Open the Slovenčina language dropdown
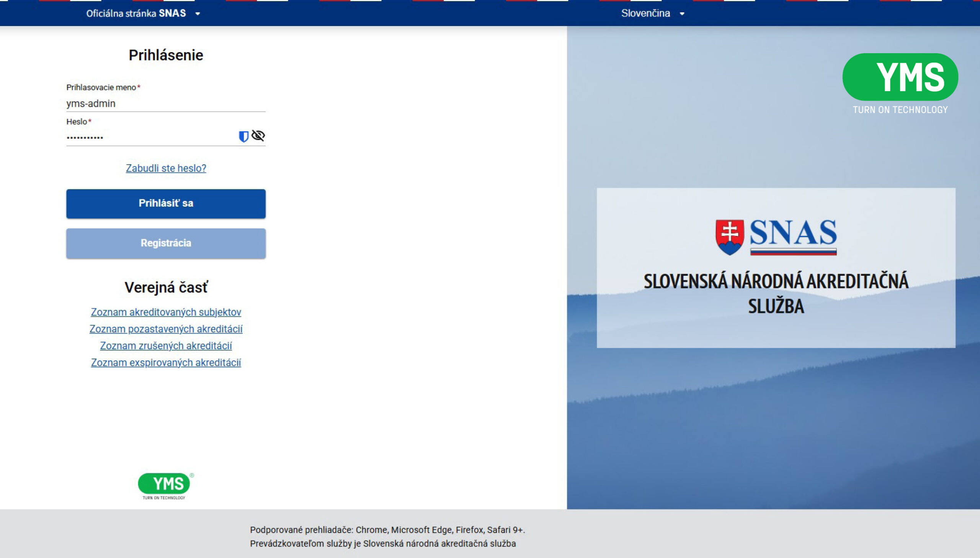The image size is (980, 558). click(x=646, y=13)
